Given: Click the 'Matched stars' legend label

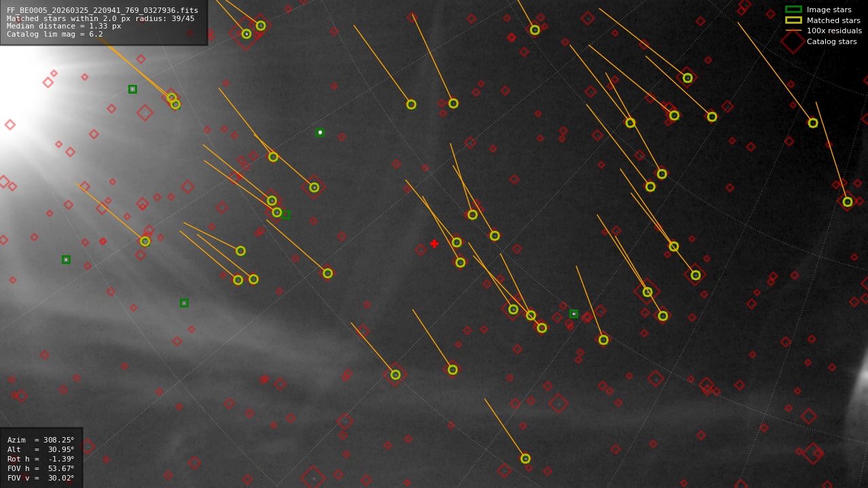Looking at the screenshot, I should [x=833, y=20].
